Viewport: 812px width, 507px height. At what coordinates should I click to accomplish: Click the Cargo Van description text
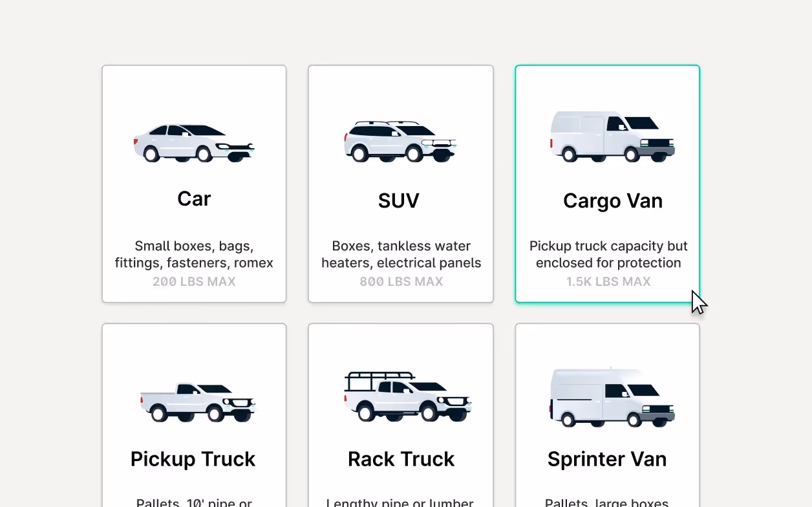(608, 254)
